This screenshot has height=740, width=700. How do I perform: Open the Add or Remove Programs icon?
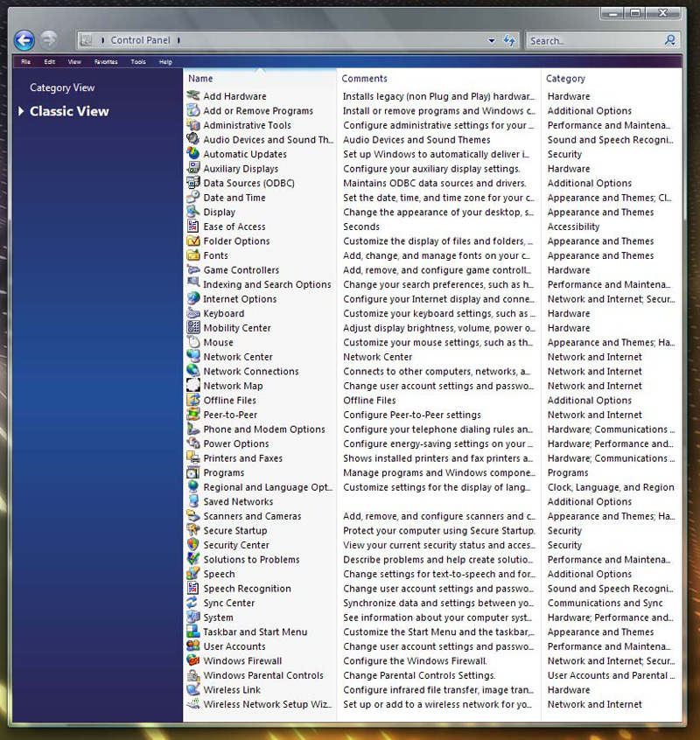(x=193, y=110)
